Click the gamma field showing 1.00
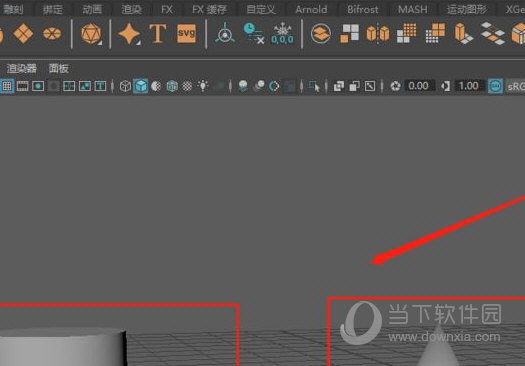 point(469,86)
